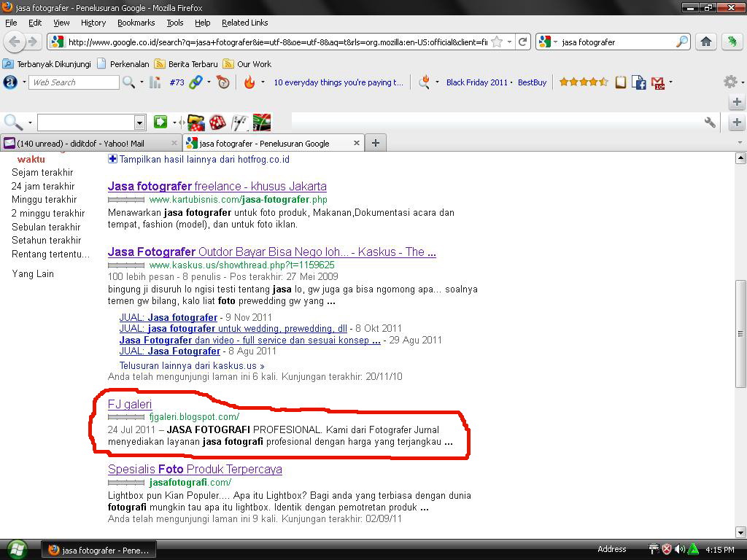
Task: Go forward with the browser Forward arrow
Action: (32, 42)
